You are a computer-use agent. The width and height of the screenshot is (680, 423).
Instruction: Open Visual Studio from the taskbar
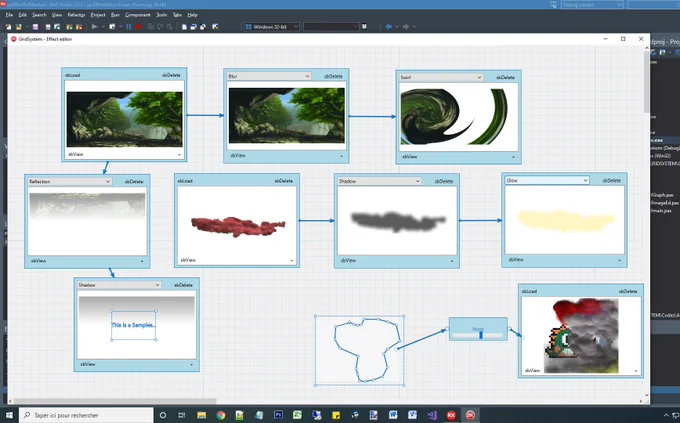pyautogui.click(x=432, y=415)
